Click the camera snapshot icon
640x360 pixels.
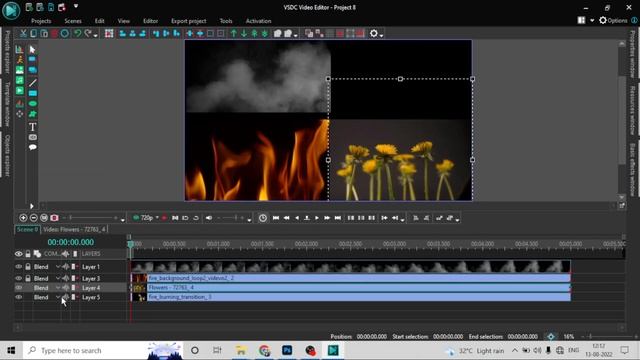click(54, 218)
